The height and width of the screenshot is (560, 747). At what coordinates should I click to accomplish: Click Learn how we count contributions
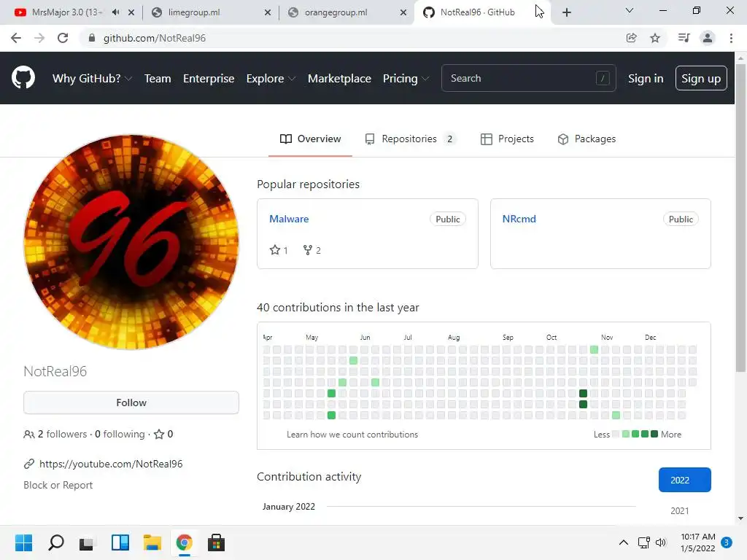[x=352, y=435]
